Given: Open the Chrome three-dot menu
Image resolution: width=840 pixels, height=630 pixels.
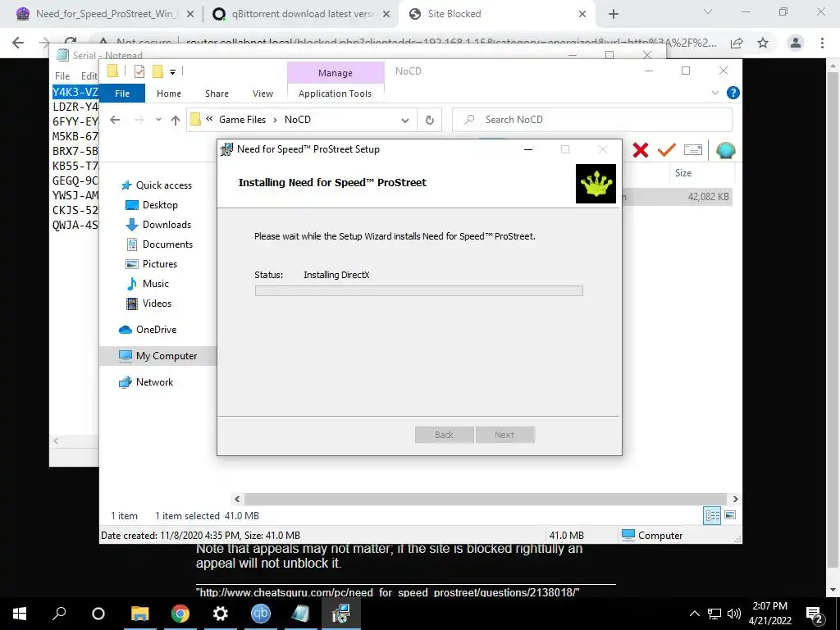Looking at the screenshot, I should [x=822, y=43].
